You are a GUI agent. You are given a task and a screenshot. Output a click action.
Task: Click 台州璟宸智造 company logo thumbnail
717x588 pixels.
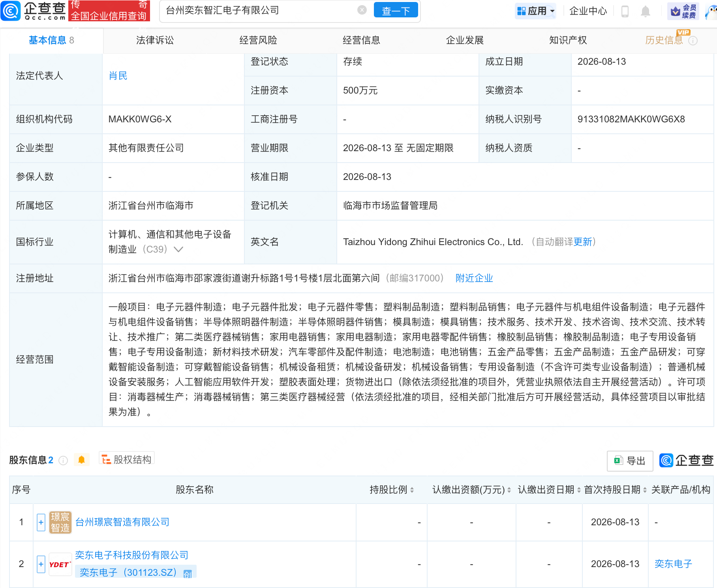click(60, 522)
